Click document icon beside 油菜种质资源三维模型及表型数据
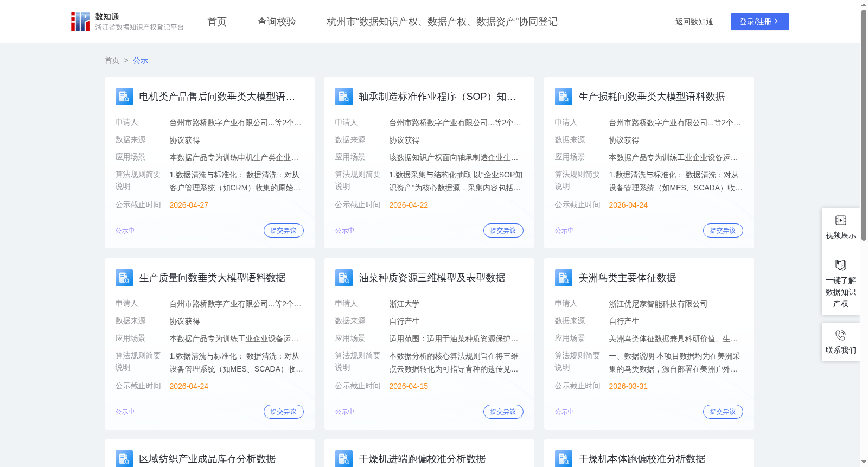 pyautogui.click(x=344, y=278)
